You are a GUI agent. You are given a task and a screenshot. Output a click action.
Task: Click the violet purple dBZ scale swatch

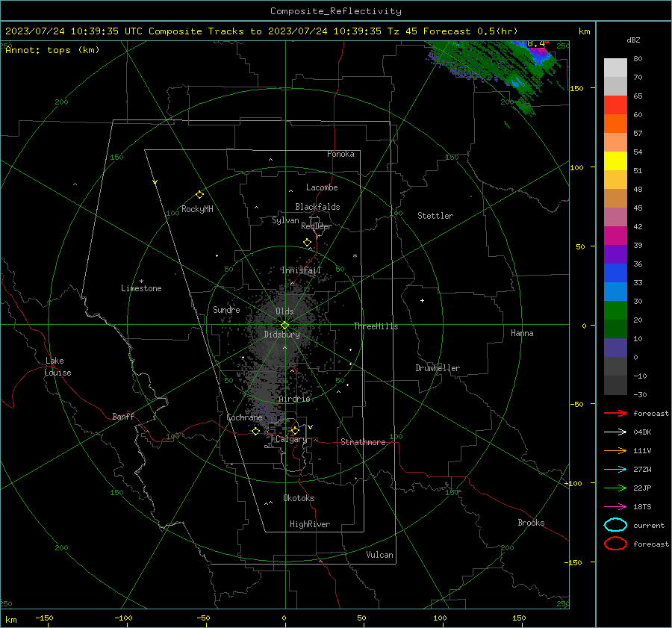pos(615,254)
